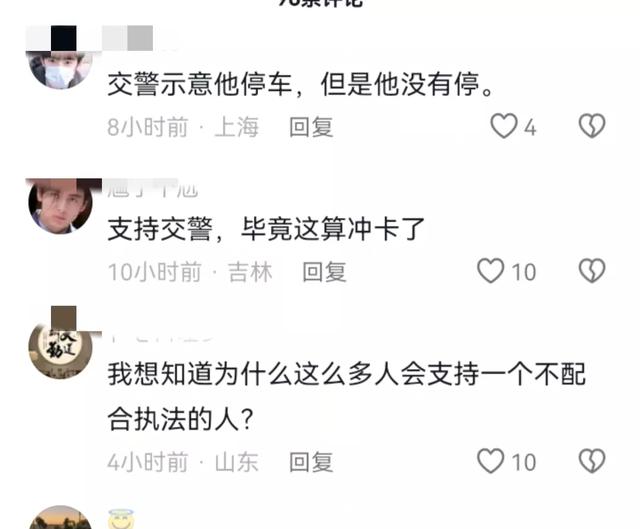Open the partially visible fourth avatar
This screenshot has height=529, width=640.
pos(60,518)
